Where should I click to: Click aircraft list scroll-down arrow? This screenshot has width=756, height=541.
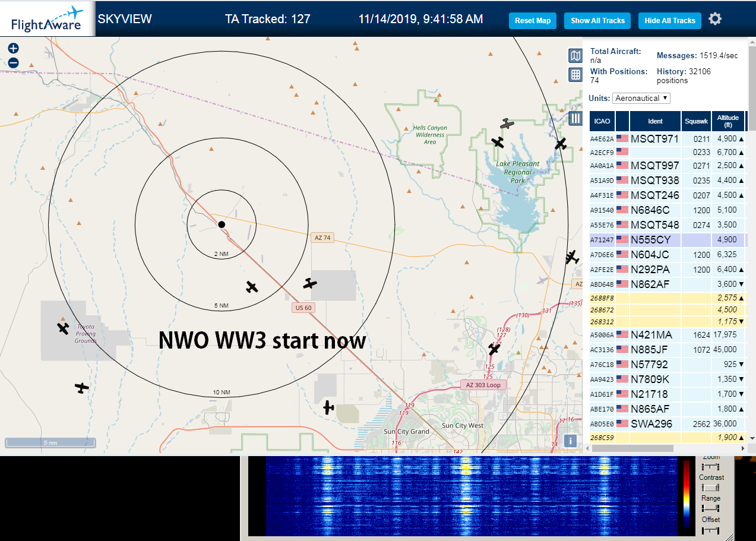pyautogui.click(x=752, y=438)
